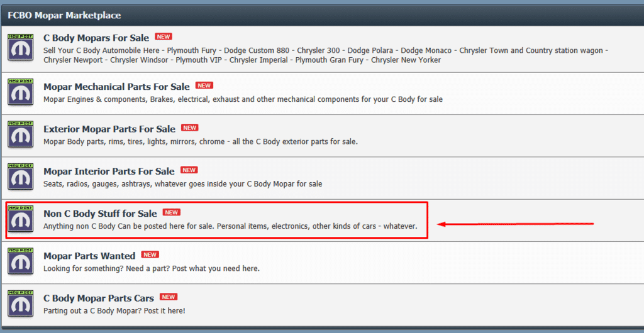Click the Mopar icon beside Mopar Interior Parts For Sale
The image size is (644, 333).
[x=20, y=177]
